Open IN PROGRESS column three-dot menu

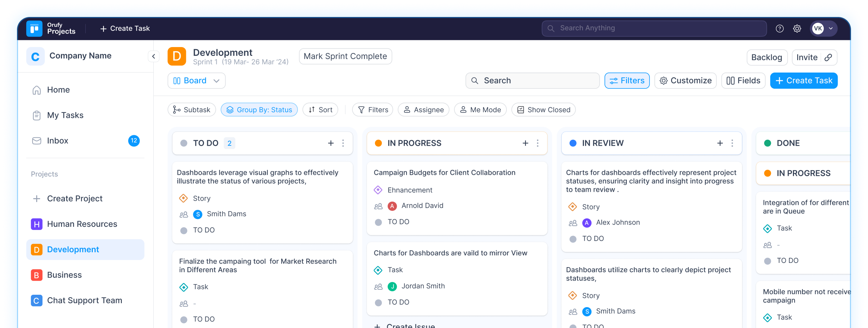coord(538,143)
